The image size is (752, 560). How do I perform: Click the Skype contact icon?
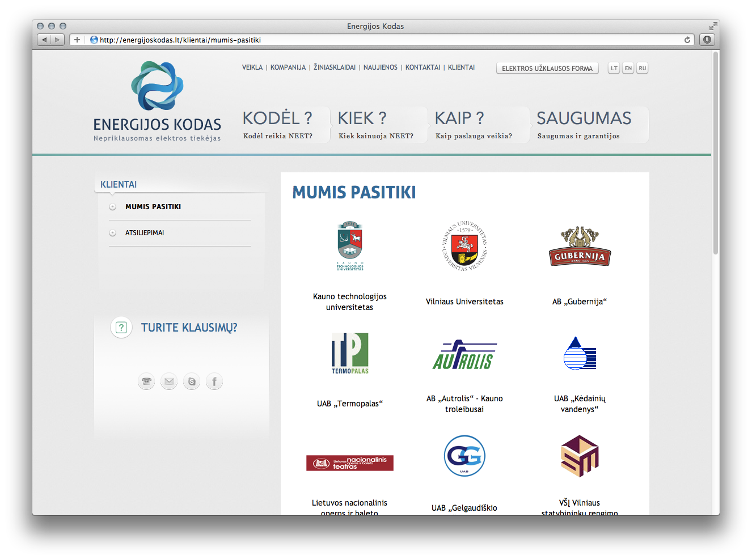click(x=192, y=381)
